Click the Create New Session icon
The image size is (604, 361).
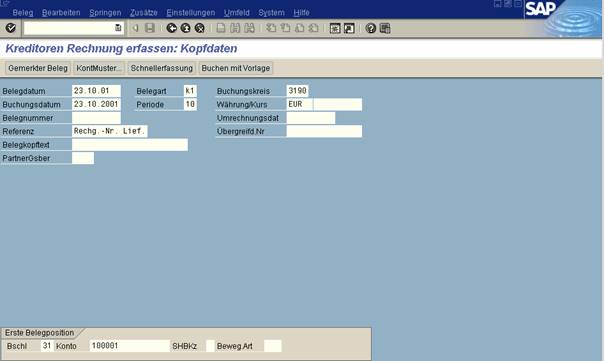335,28
